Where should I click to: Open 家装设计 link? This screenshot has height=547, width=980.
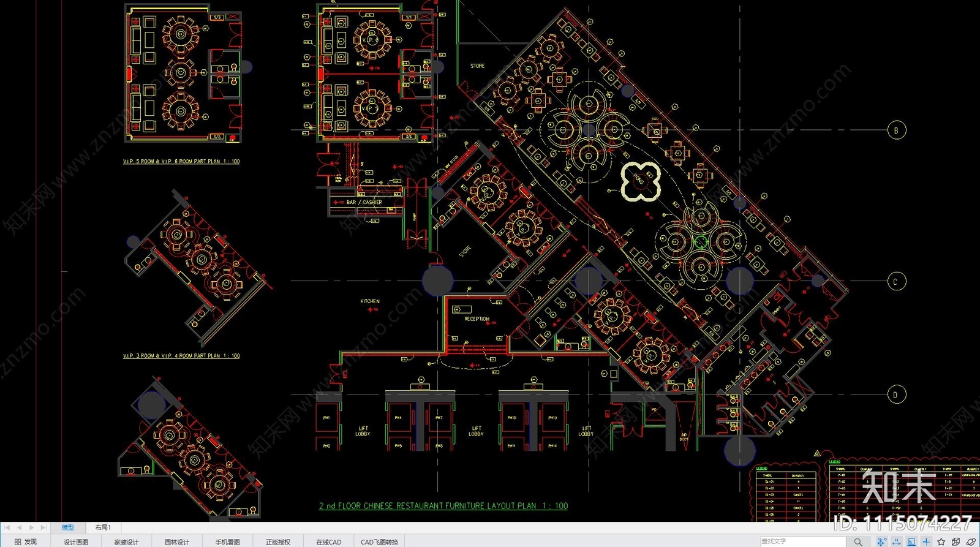pos(126,542)
